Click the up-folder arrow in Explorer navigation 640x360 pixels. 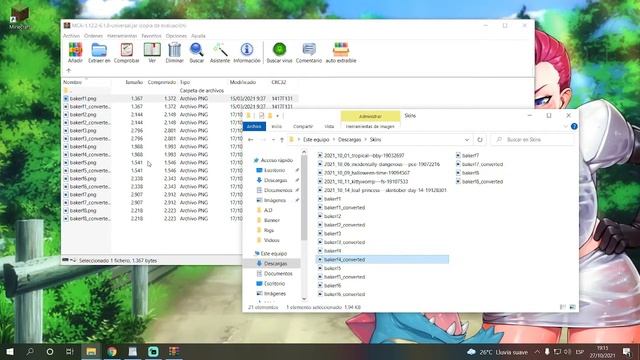pyautogui.click(x=282, y=140)
